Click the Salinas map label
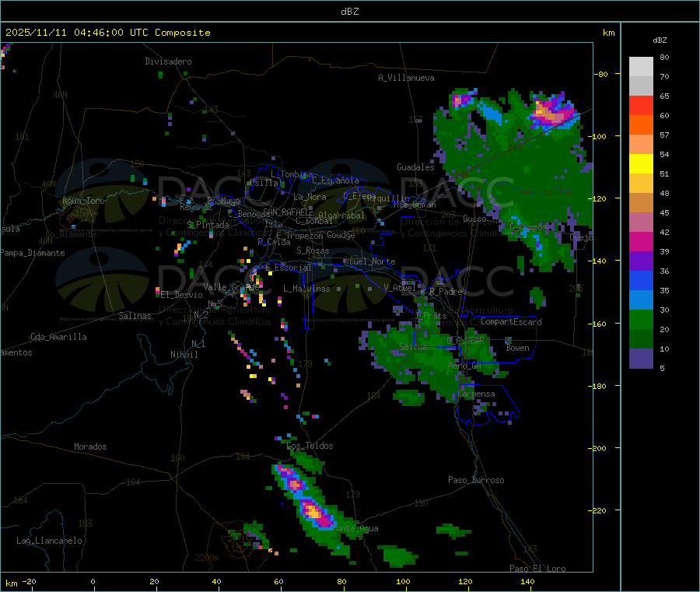The image size is (700, 592). [135, 316]
